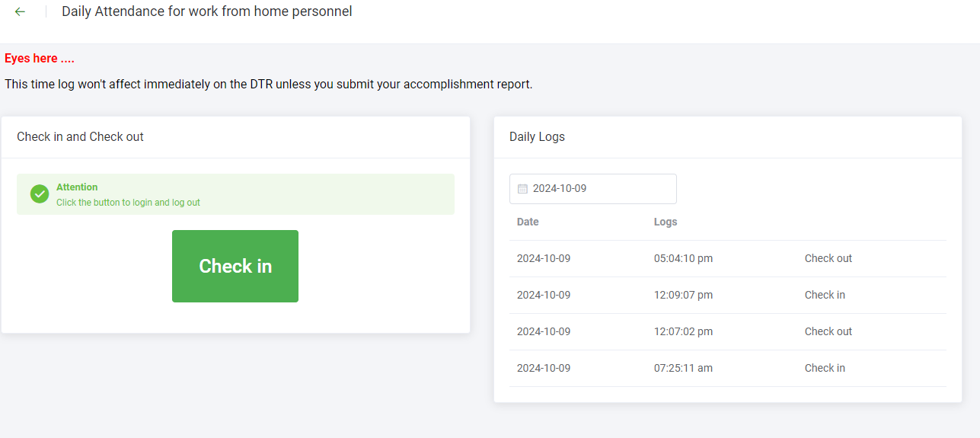Click the date cell in the 07:25:11 am row
This screenshot has height=438, width=980.
coord(543,368)
